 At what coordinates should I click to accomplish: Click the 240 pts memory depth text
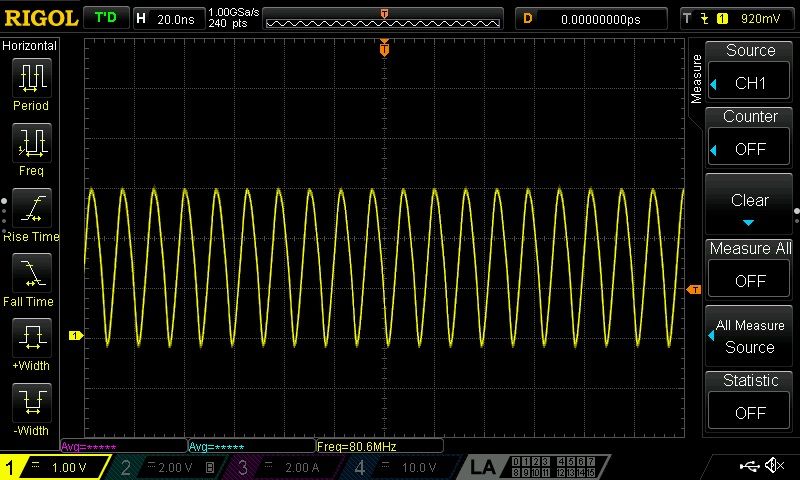point(228,23)
